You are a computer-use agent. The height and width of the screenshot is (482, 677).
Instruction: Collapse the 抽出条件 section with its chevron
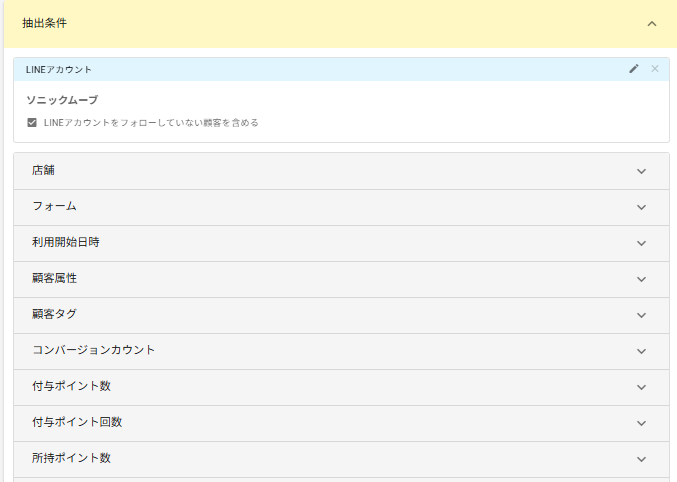click(x=652, y=23)
